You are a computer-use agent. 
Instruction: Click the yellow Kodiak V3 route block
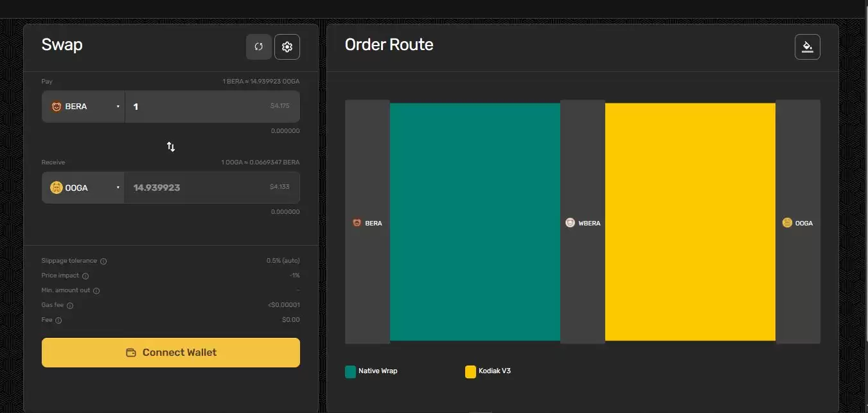coord(690,222)
